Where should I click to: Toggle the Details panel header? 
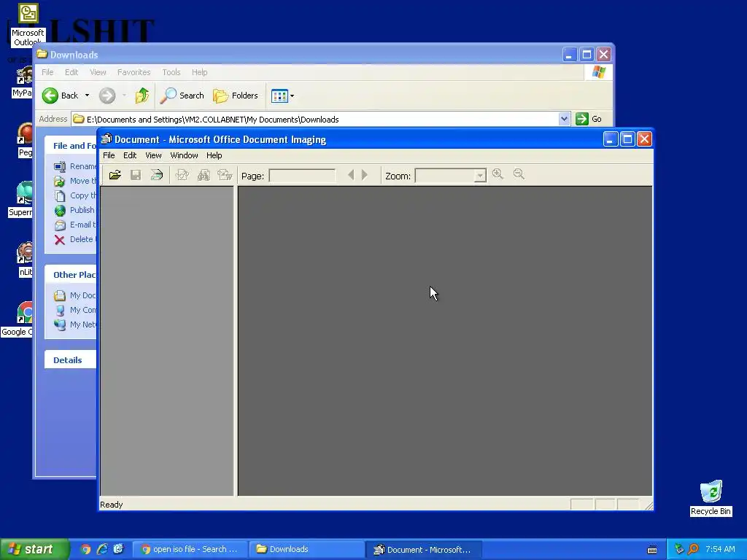click(71, 360)
